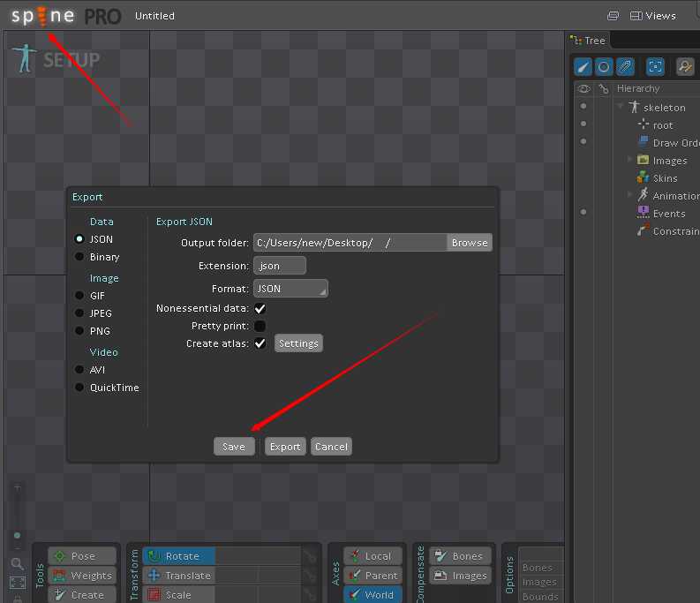Viewport: 700px width, 603px height.
Task: Select the Skins tree row
Action: coord(665,177)
